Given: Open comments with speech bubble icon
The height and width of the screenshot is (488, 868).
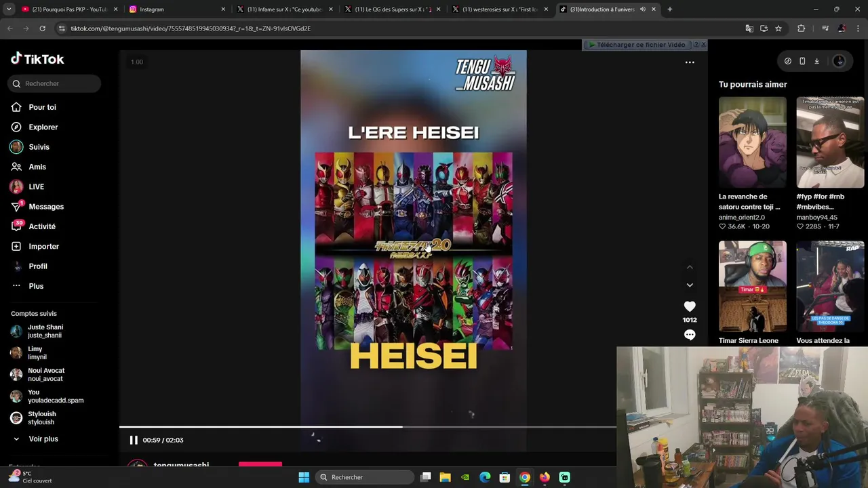Looking at the screenshot, I should (690, 335).
